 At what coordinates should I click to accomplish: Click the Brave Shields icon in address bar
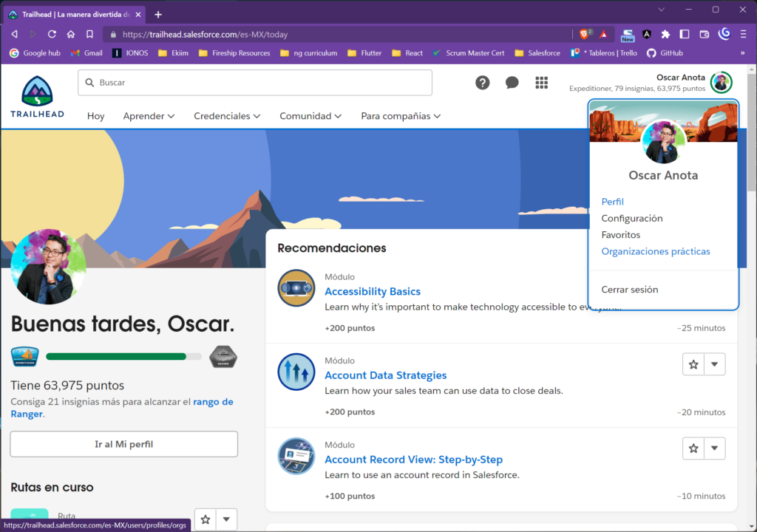pyautogui.click(x=585, y=34)
